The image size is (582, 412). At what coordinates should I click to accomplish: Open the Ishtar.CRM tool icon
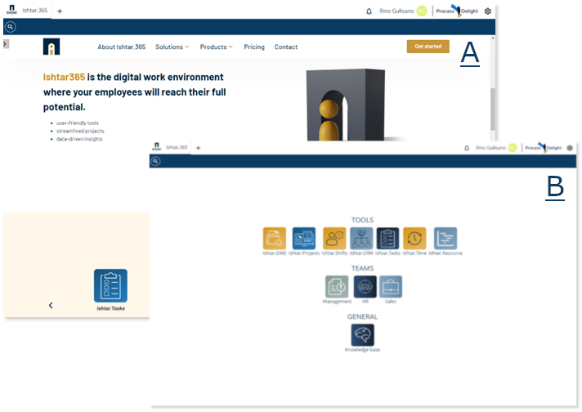(361, 238)
